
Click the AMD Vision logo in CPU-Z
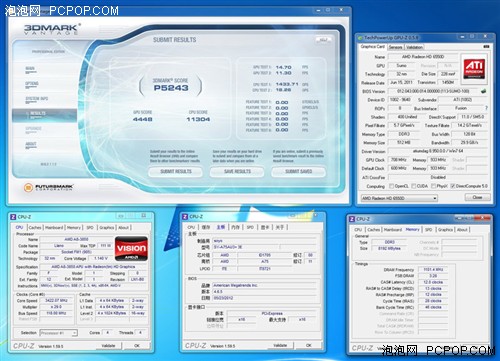coord(131,249)
